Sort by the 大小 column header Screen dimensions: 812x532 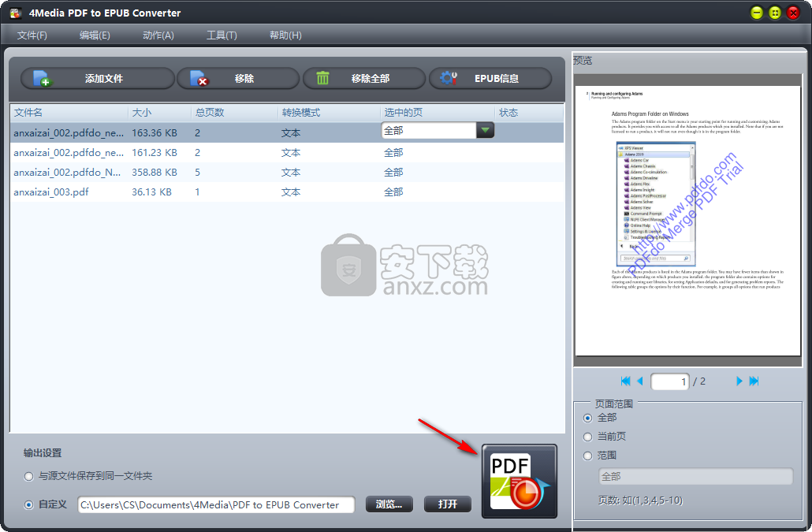[x=159, y=112]
